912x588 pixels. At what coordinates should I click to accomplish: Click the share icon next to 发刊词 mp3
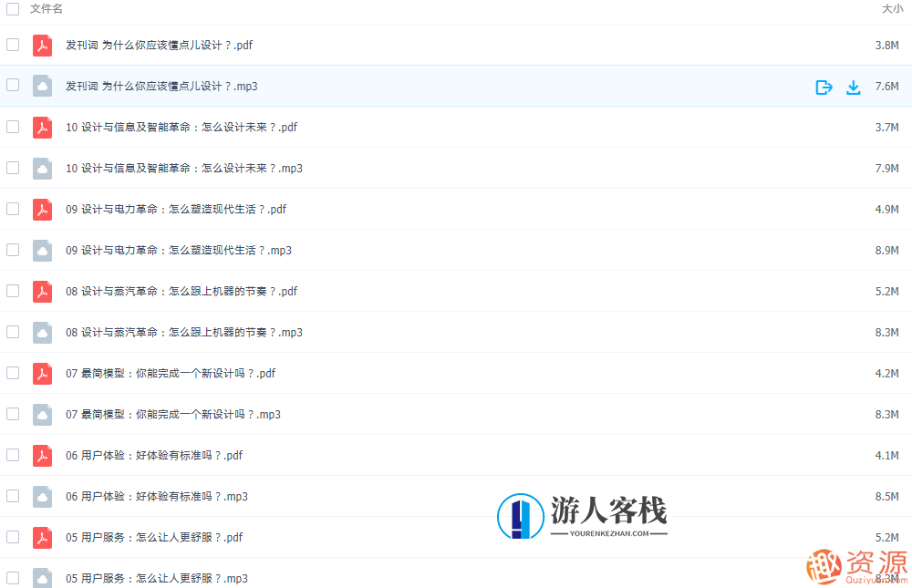pyautogui.click(x=824, y=87)
